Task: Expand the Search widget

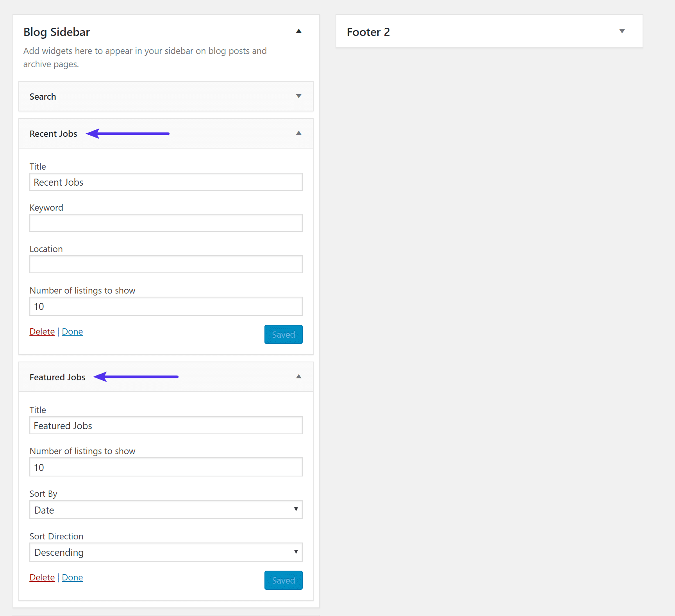Action: (x=299, y=96)
